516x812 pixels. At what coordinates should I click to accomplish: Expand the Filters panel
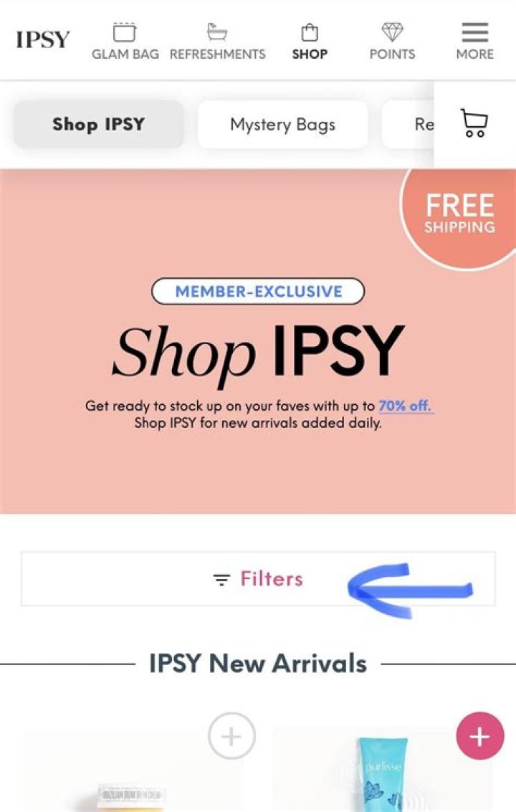(x=258, y=579)
